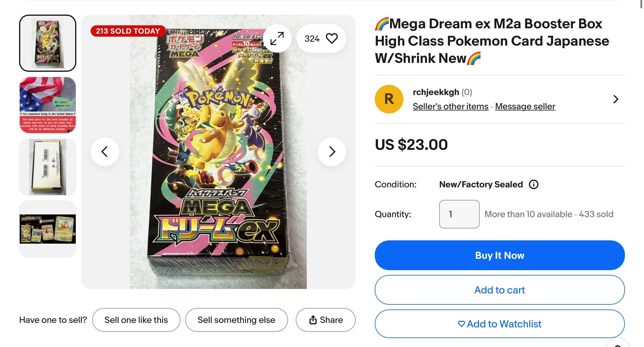Click Add to cart

coord(499,290)
